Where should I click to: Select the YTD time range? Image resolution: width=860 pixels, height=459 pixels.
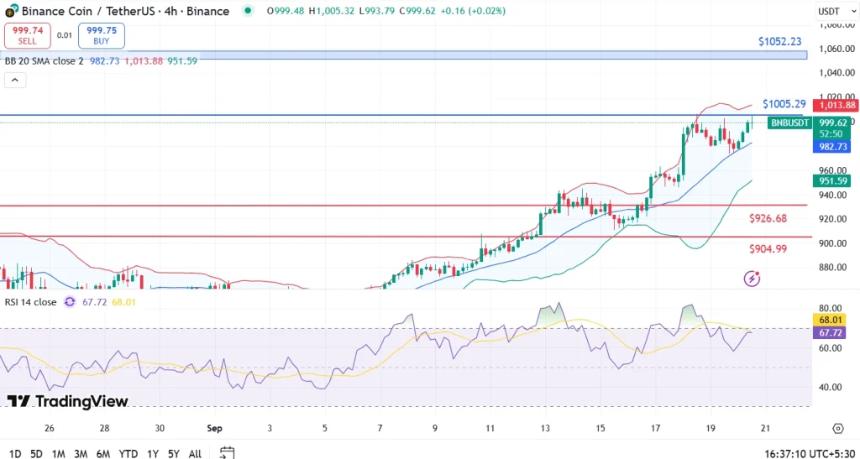(x=128, y=454)
